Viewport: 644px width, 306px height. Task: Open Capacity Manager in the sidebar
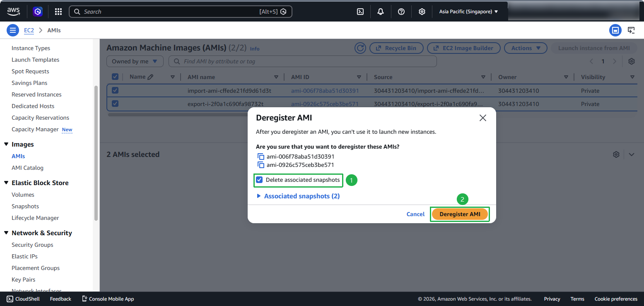click(35, 129)
